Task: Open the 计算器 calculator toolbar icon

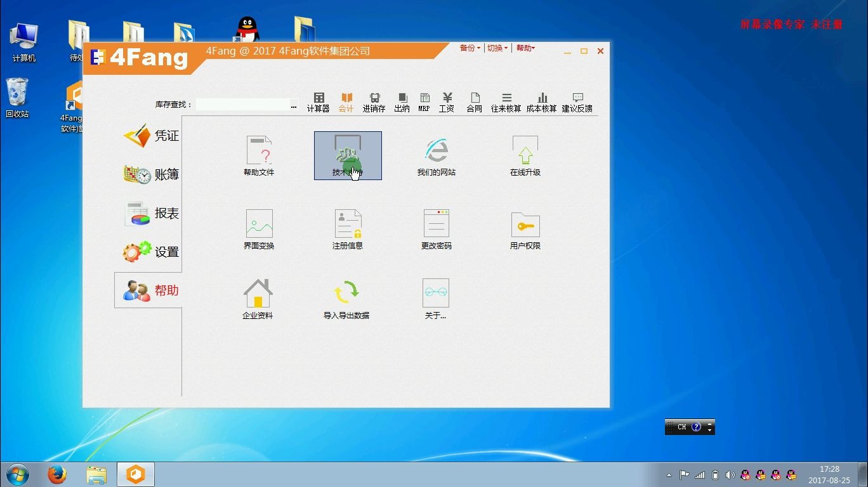Action: click(x=319, y=102)
